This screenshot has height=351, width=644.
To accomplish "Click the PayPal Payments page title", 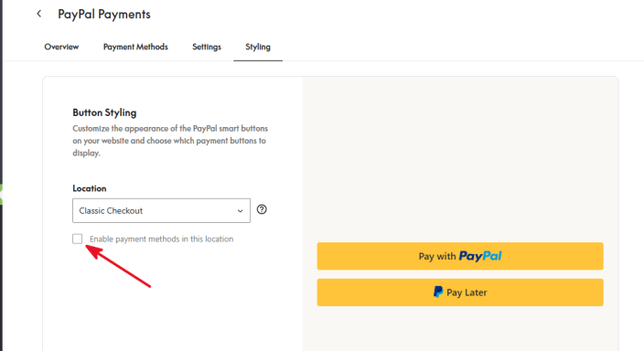I will pos(104,15).
